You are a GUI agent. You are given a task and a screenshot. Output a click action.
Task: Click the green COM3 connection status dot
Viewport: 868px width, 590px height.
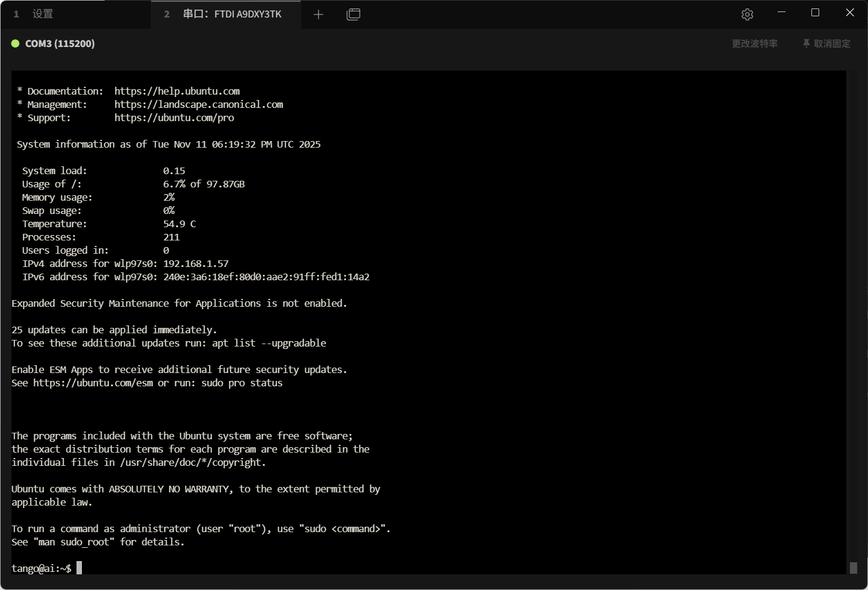16,43
